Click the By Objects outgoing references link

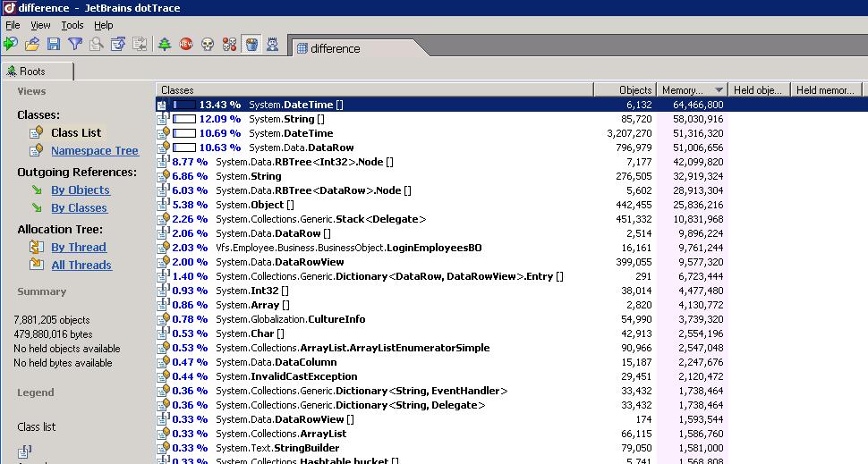click(x=80, y=190)
